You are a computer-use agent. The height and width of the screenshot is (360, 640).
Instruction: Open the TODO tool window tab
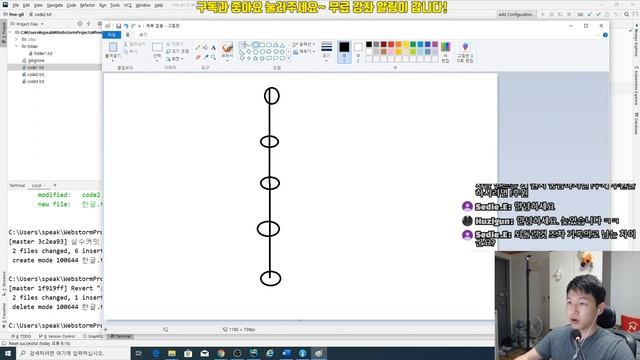[x=22, y=336]
